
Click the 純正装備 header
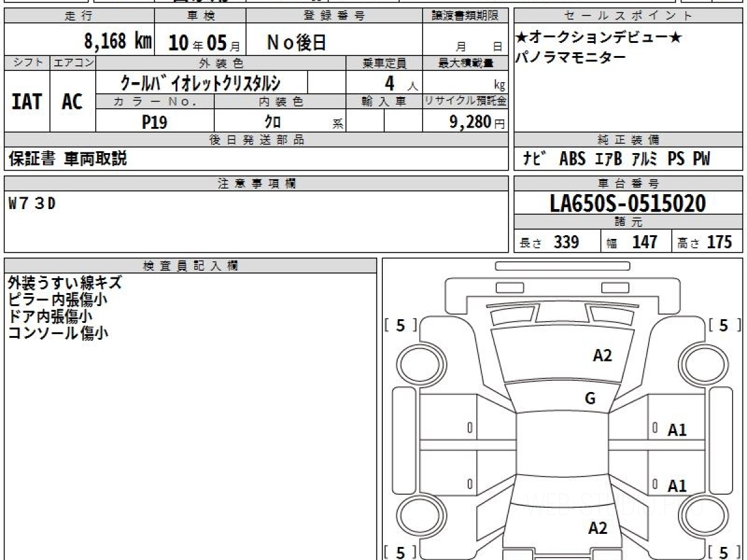tap(628, 140)
